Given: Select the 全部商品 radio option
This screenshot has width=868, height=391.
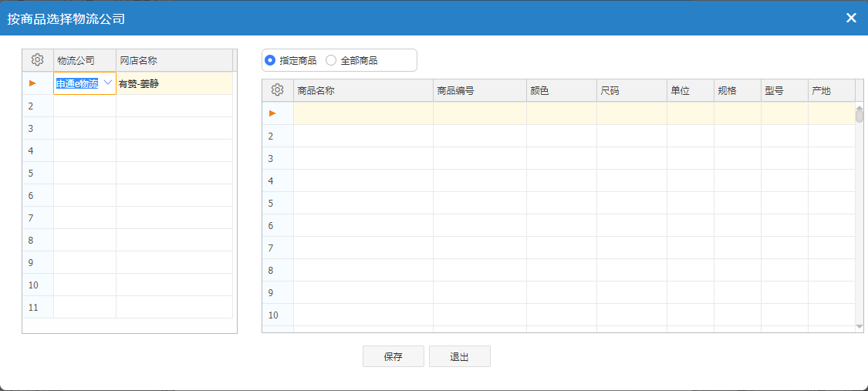Looking at the screenshot, I should point(332,60).
